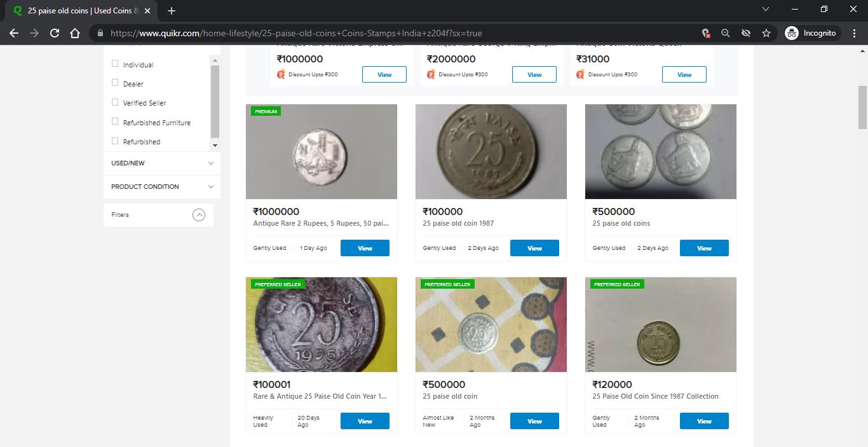The height and width of the screenshot is (447, 868).
Task: Click the discount icon beside ₹2000000 listing
Action: pos(430,74)
